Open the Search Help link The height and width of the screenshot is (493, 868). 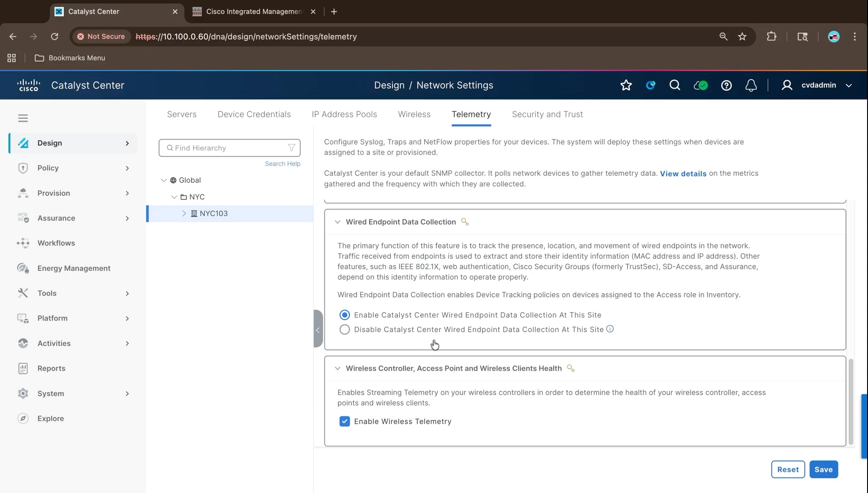pyautogui.click(x=282, y=163)
